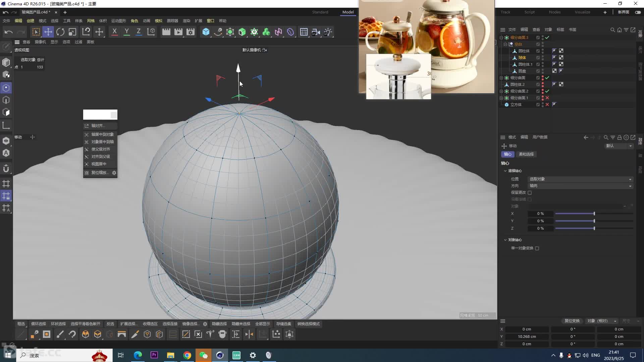Screen dimensions: 644x362
Task: Select the Polygon Pen tool in bottom toolbar
Action: click(35, 334)
